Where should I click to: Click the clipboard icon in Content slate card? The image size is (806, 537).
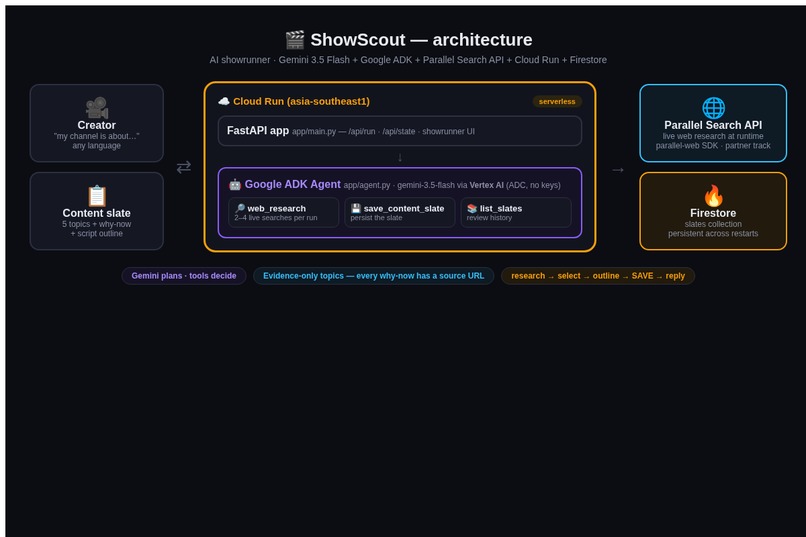pos(97,196)
